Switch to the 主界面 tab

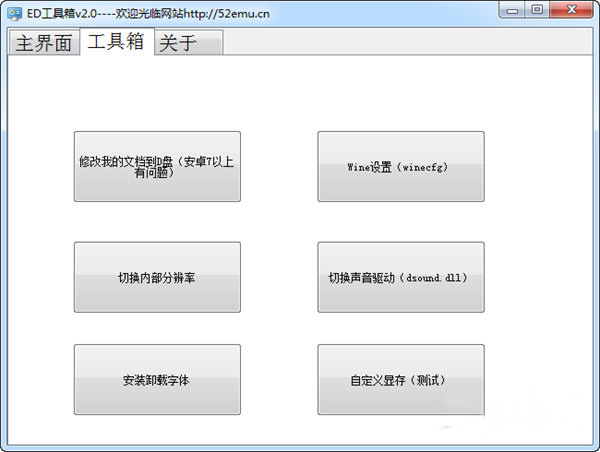[x=43, y=44]
